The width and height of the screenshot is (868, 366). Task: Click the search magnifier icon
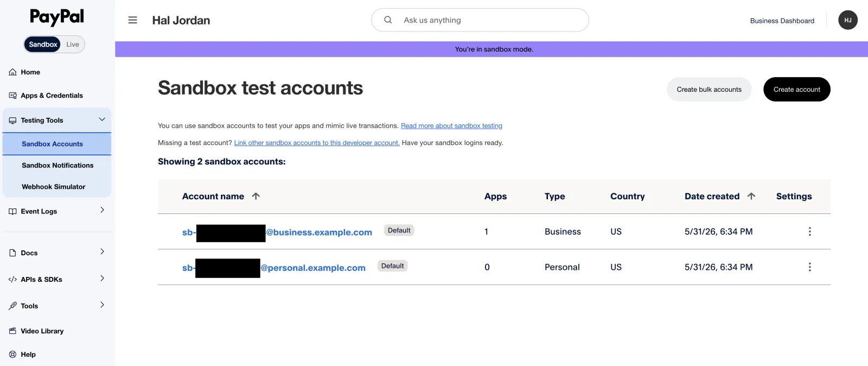pos(388,20)
